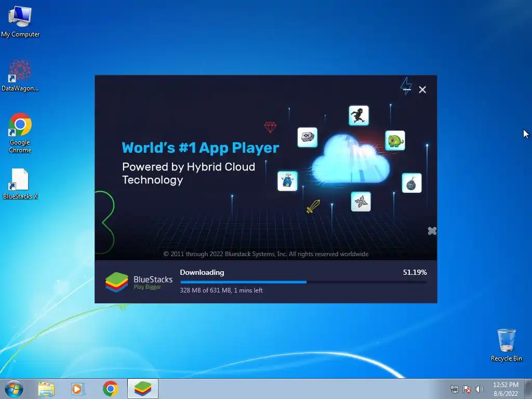Screen dimensions: 532x399
Task: Click the green creature game tile
Action: 395,140
